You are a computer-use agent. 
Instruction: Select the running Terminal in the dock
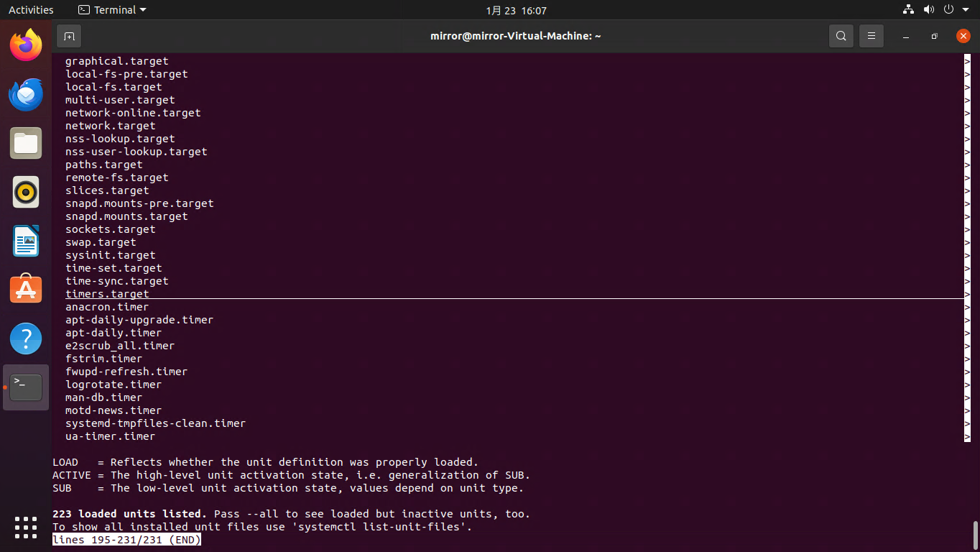(25, 387)
